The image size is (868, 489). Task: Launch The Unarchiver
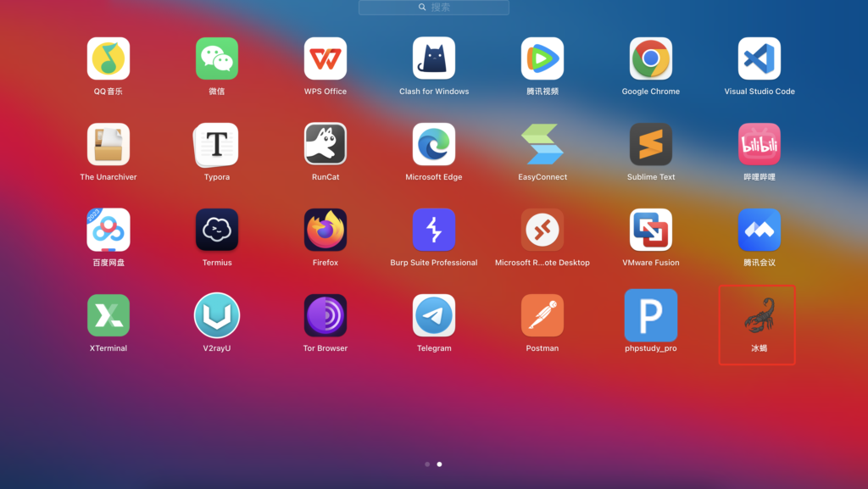[108, 144]
